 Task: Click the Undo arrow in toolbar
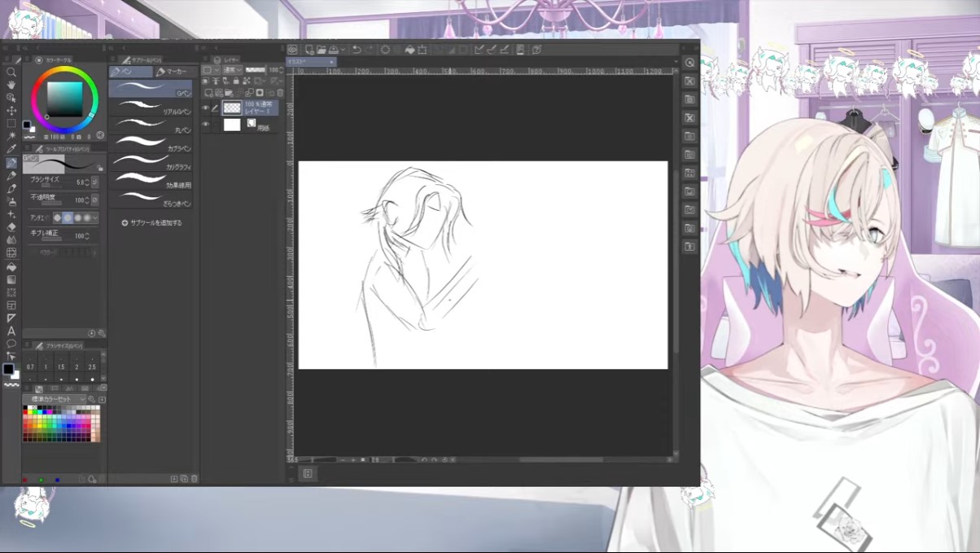coord(357,50)
